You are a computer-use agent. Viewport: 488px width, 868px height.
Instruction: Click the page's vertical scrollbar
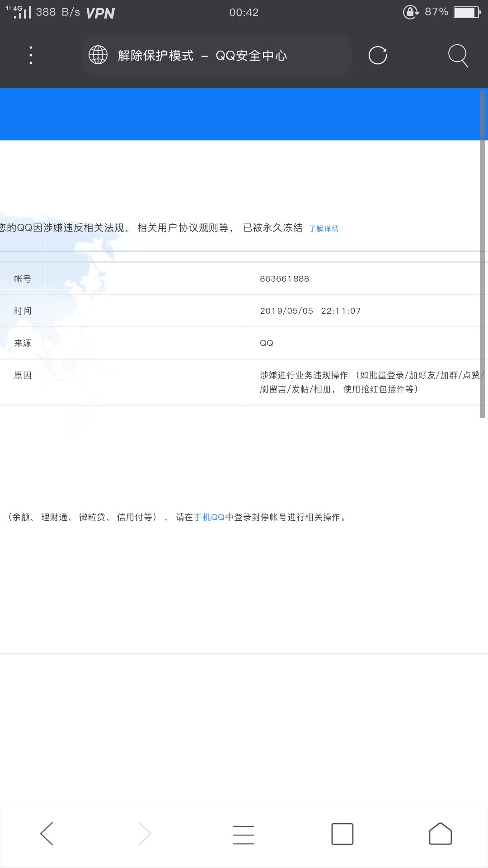(x=482, y=253)
